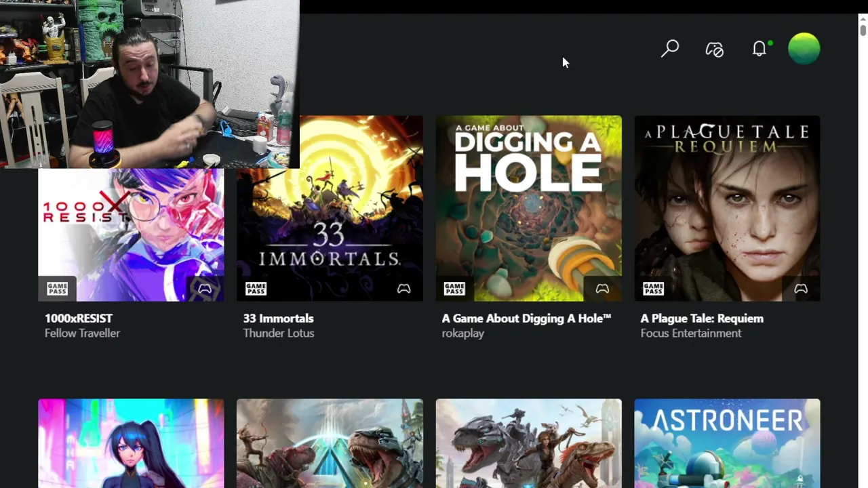Click the controller icon on 1000xRESIST tile
Image resolution: width=868 pixels, height=488 pixels.
tap(205, 289)
